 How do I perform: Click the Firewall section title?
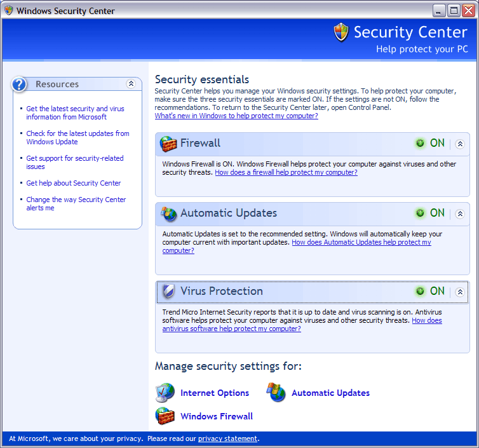[200, 143]
